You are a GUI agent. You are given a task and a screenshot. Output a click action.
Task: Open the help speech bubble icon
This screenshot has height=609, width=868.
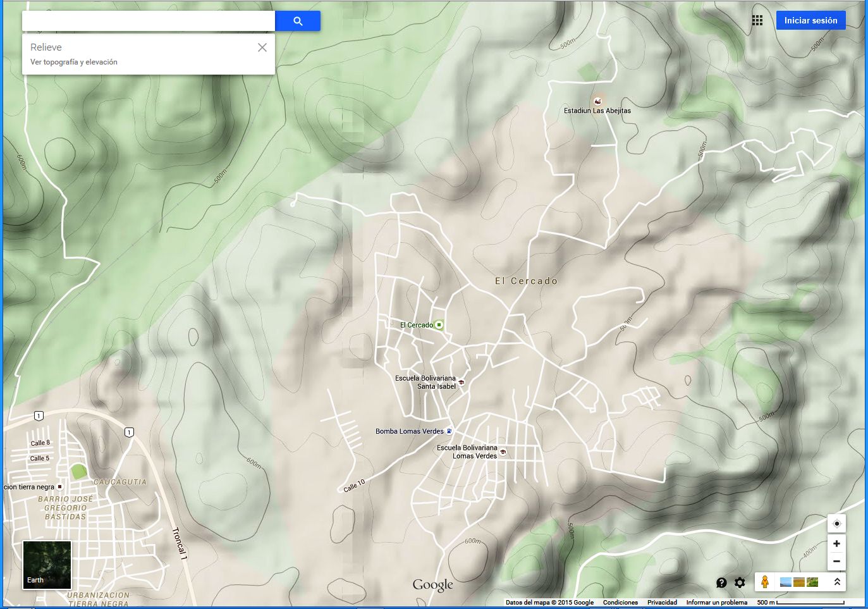tap(721, 582)
